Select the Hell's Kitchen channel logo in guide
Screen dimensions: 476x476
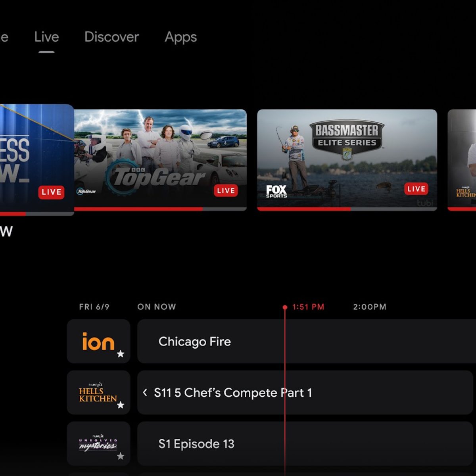[x=98, y=392]
